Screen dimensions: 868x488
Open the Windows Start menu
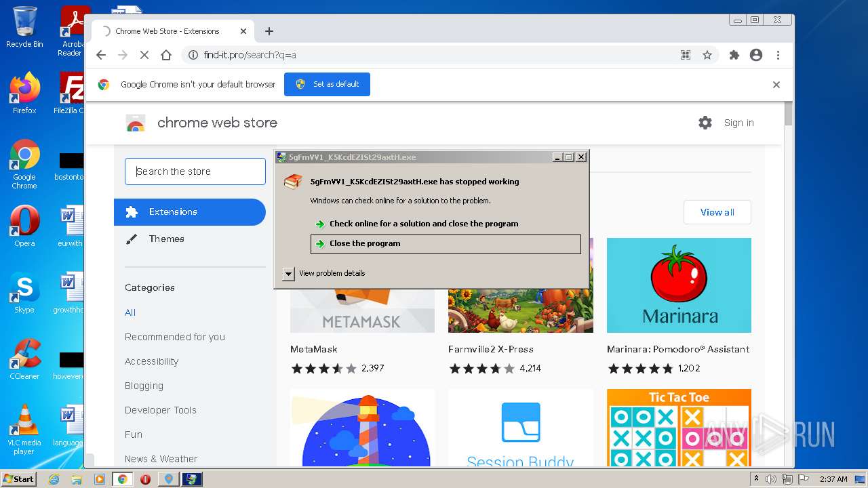click(x=19, y=479)
